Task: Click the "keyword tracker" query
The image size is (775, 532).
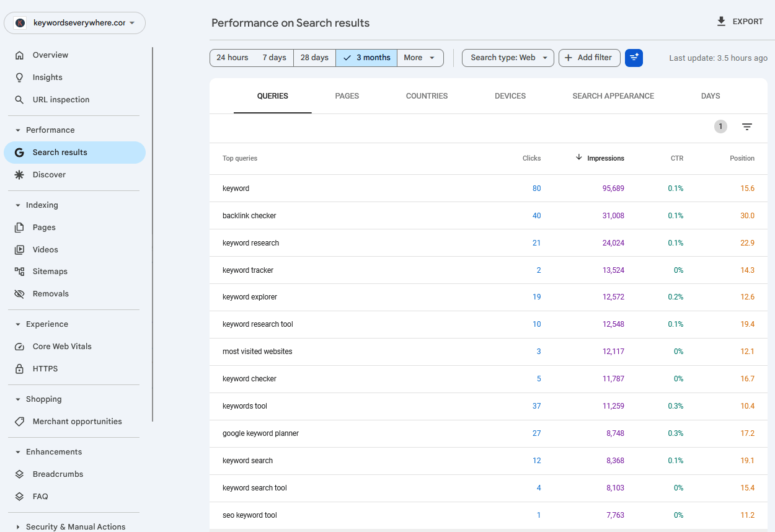Action: click(x=248, y=270)
